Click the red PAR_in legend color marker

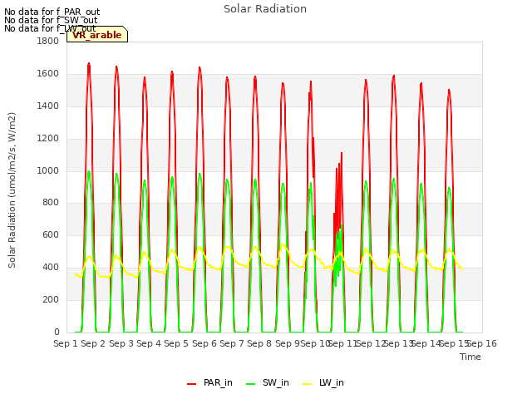(x=192, y=384)
